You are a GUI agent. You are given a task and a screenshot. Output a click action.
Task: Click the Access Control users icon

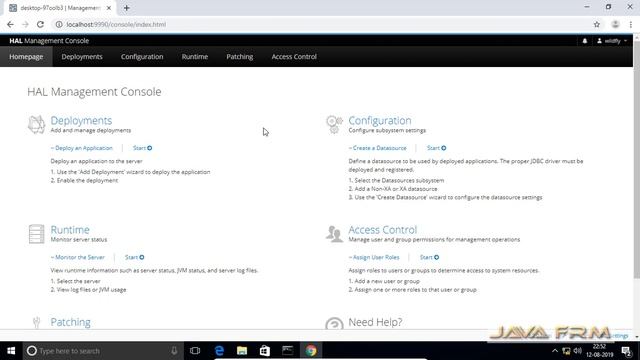point(334,233)
